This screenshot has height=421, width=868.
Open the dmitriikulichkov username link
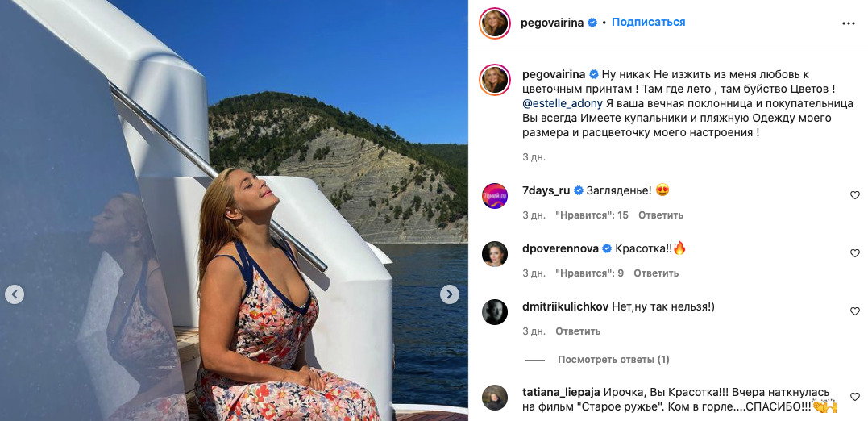(x=567, y=306)
